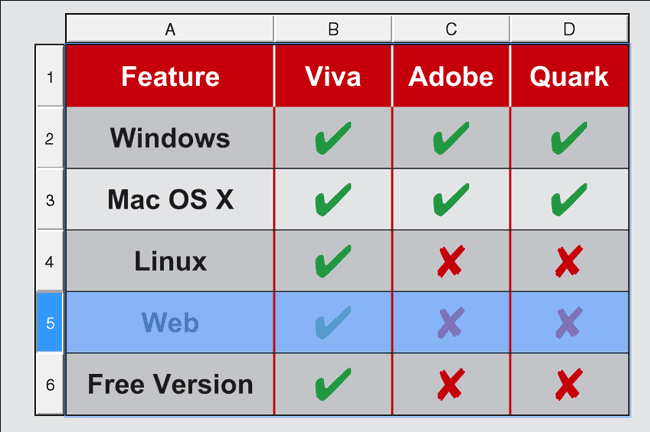Viewport: 650px width, 432px height.
Task: Click the Linux label cell
Action: click(x=170, y=261)
